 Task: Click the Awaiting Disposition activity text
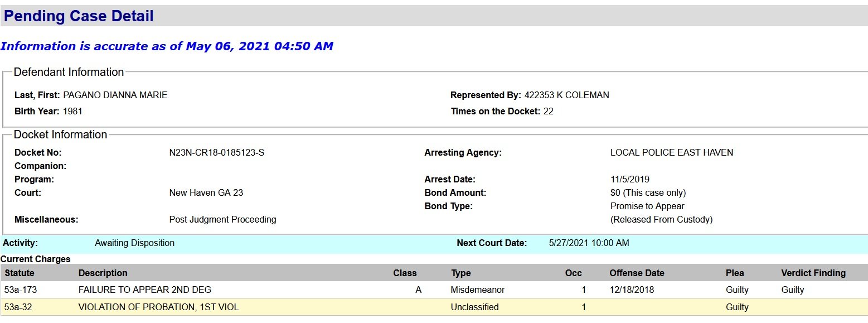(134, 243)
